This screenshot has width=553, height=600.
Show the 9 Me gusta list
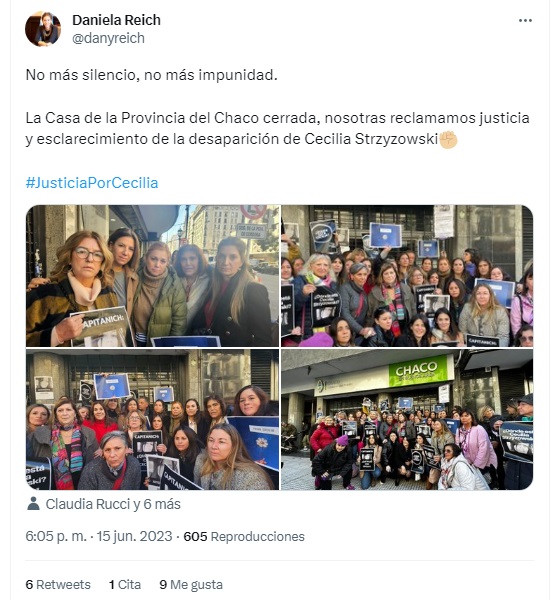191,584
